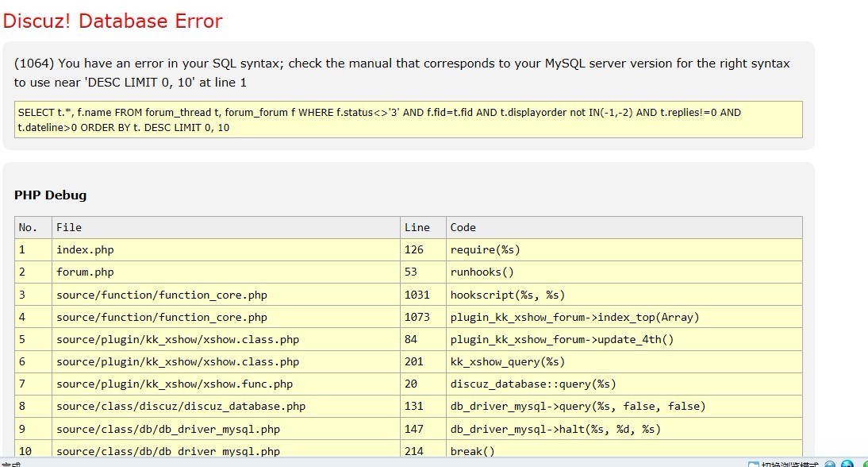Click 'db_driver_mysql->halt(%s, %d, %s)' cell

624,429
